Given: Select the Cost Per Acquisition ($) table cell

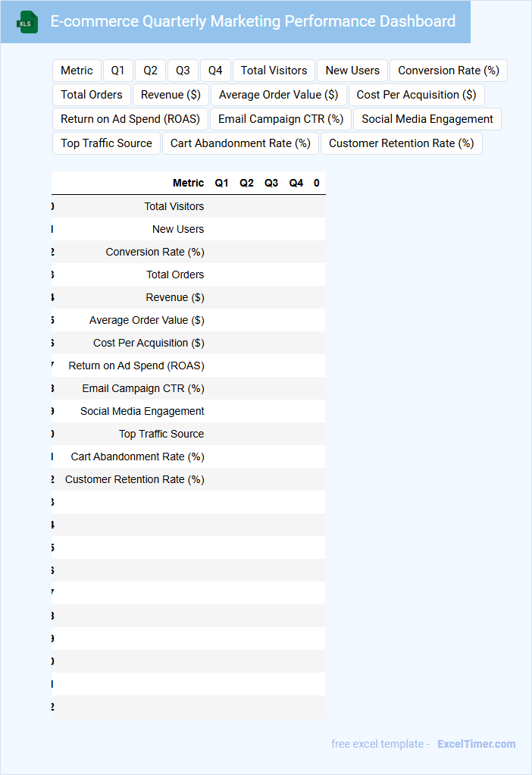Looking at the screenshot, I should coord(149,343).
